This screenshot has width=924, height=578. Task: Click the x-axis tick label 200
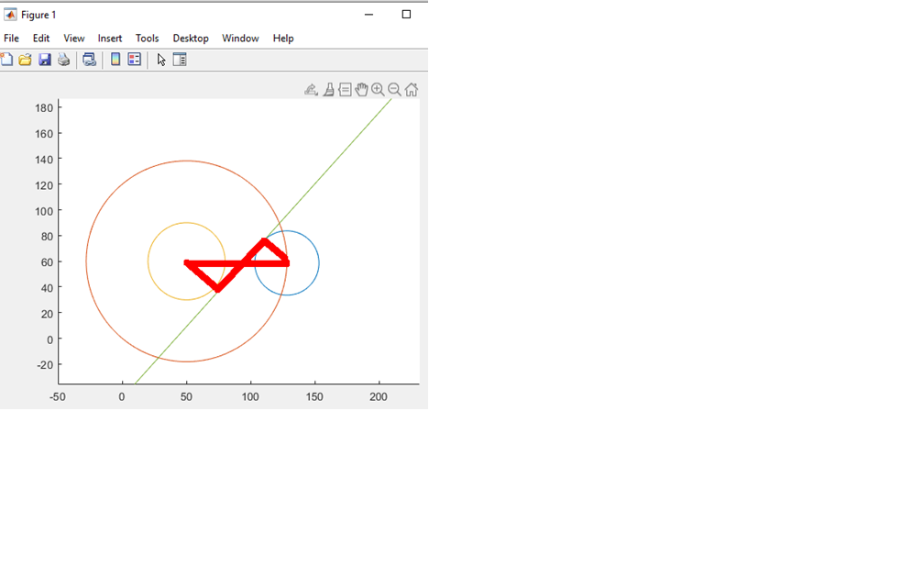(379, 397)
